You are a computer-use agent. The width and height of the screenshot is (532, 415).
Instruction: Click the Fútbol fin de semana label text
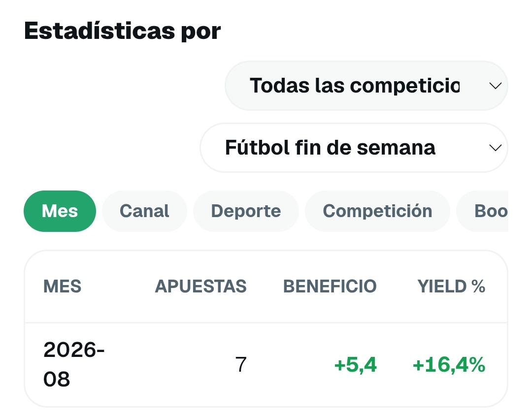pyautogui.click(x=330, y=148)
